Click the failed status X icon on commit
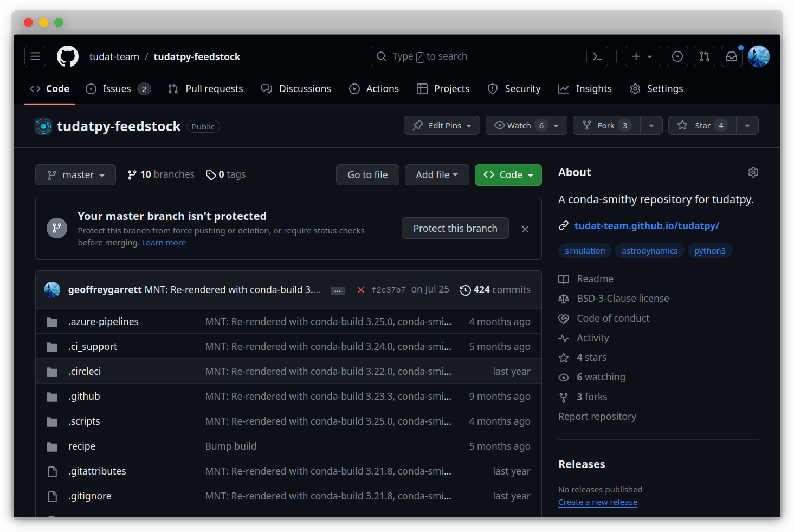Viewport: 794px width, 532px height. click(361, 290)
